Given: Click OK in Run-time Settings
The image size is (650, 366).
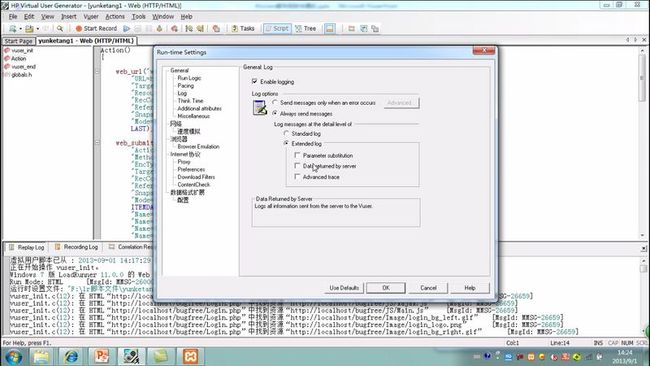Looking at the screenshot, I should tap(386, 288).
